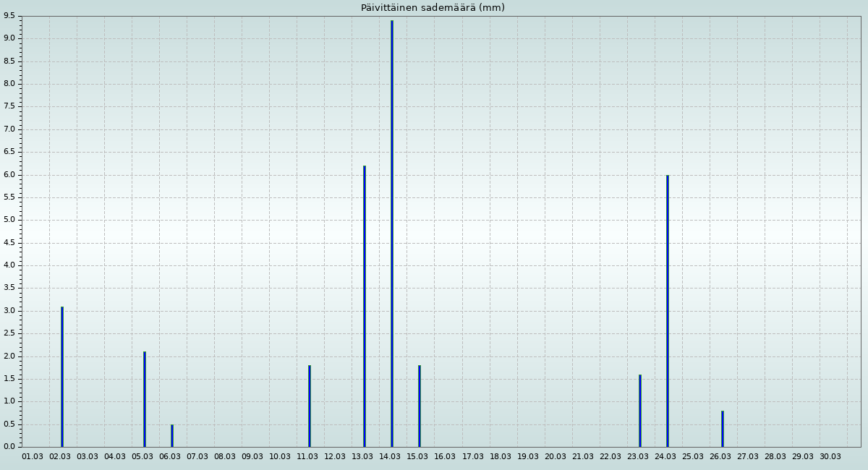Click the 9.5 value on y-axis

point(9,16)
